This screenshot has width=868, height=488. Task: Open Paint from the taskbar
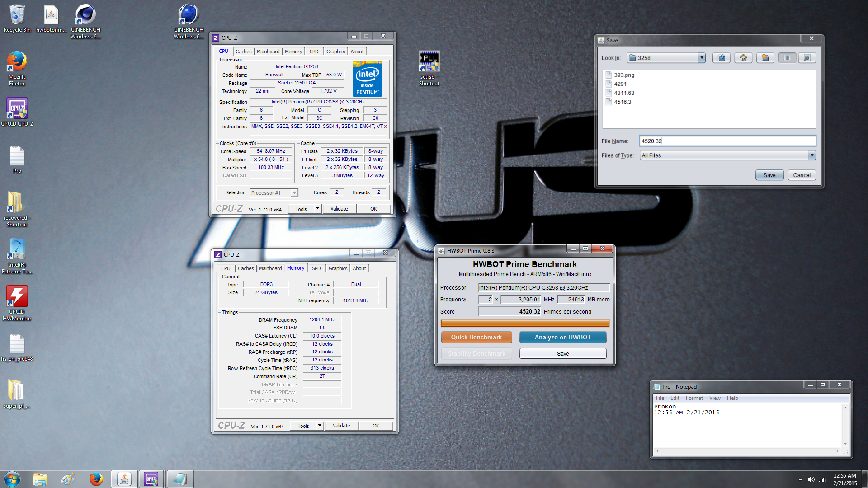(x=68, y=479)
